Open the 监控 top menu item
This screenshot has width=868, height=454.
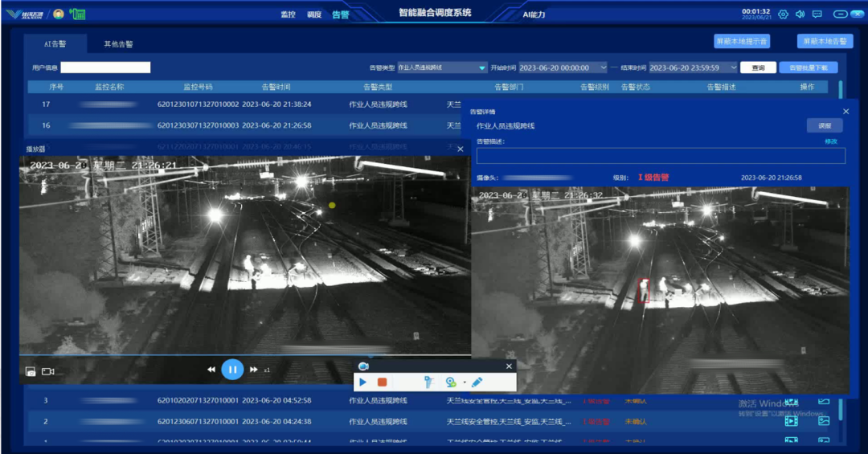tap(288, 14)
